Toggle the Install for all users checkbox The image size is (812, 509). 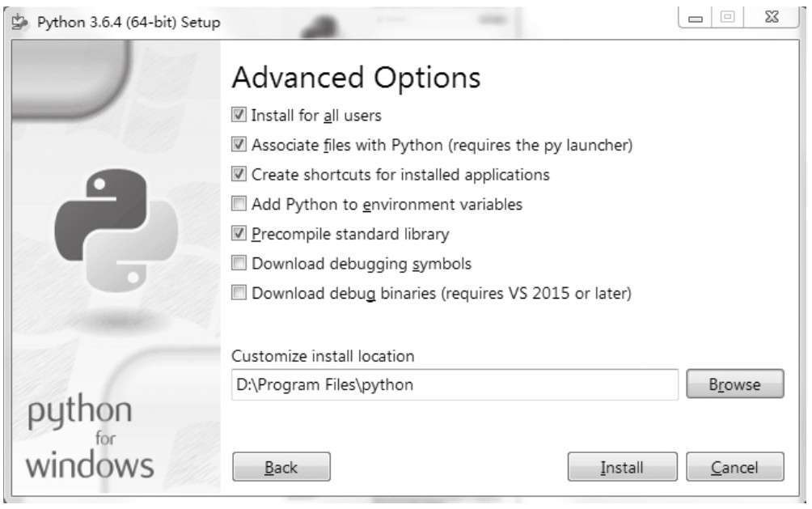239,116
